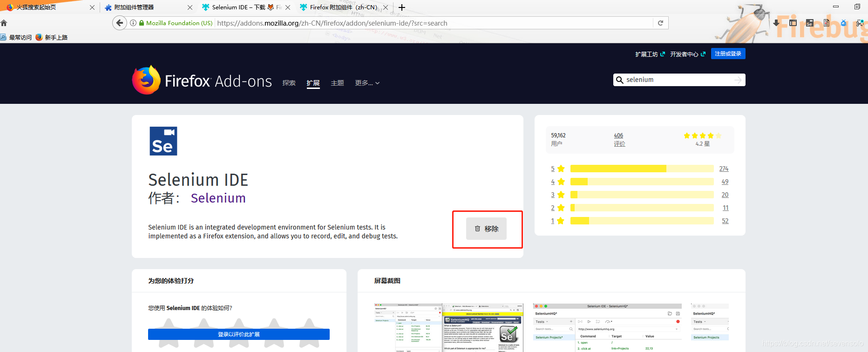Open the 最常访问 bookmark folder
Screen dimensions: 868x352
16,37
